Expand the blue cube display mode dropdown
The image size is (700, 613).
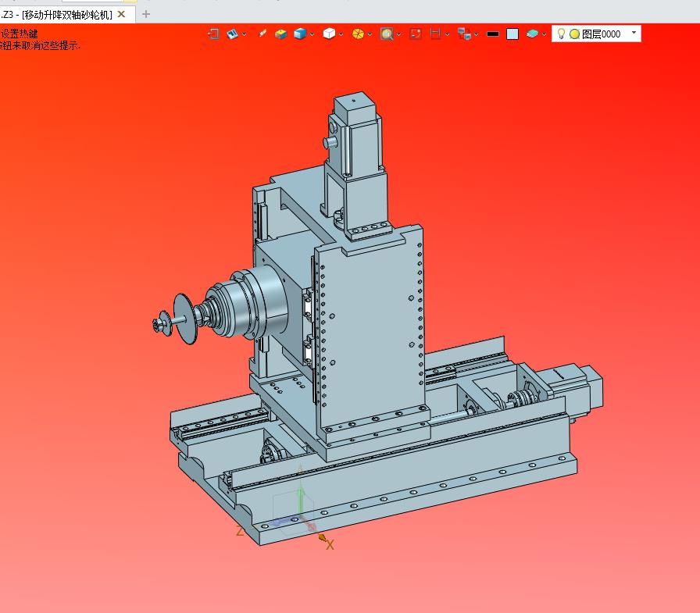tap(312, 34)
